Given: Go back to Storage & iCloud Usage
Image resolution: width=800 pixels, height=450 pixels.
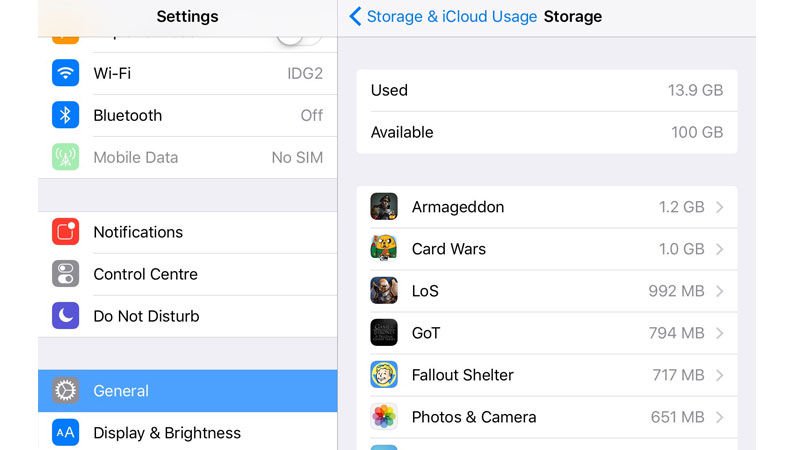Looking at the screenshot, I should point(443,16).
